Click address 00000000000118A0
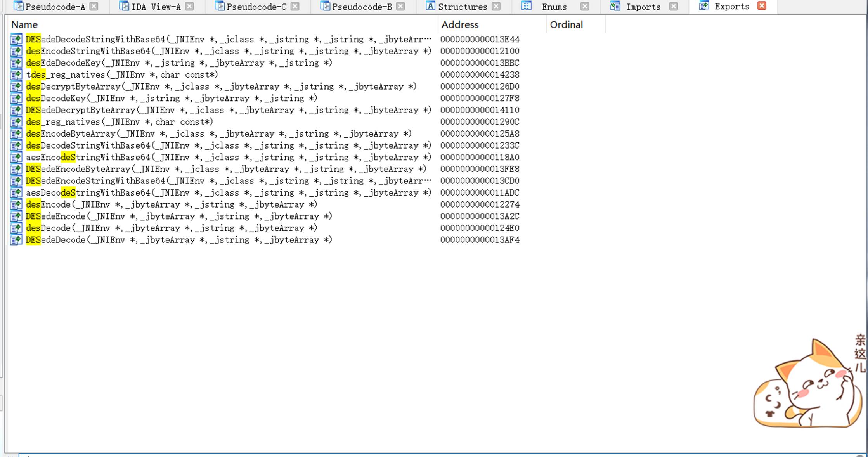 [x=480, y=157]
